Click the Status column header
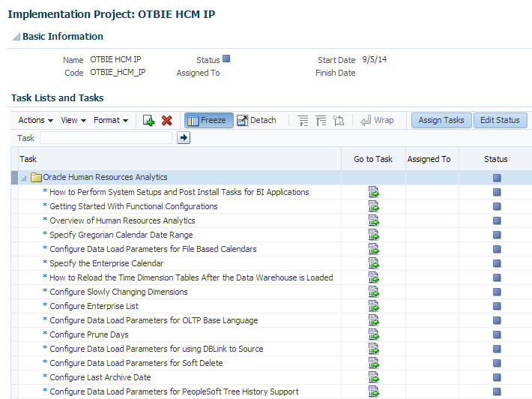 click(496, 159)
